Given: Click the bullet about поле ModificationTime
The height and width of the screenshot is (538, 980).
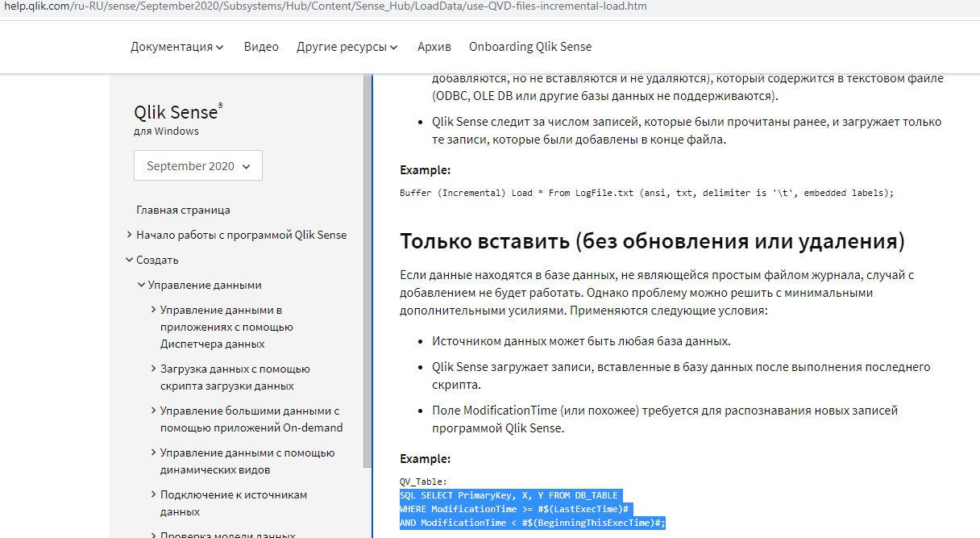Looking at the screenshot, I should (x=665, y=419).
